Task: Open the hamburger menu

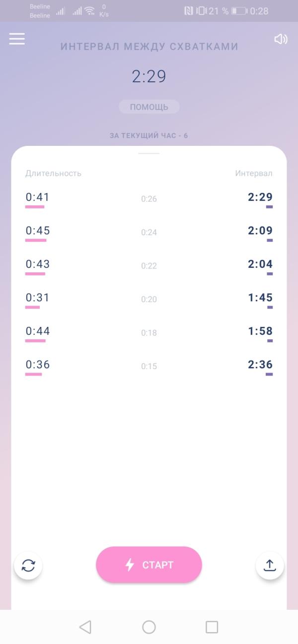Action: tap(17, 39)
